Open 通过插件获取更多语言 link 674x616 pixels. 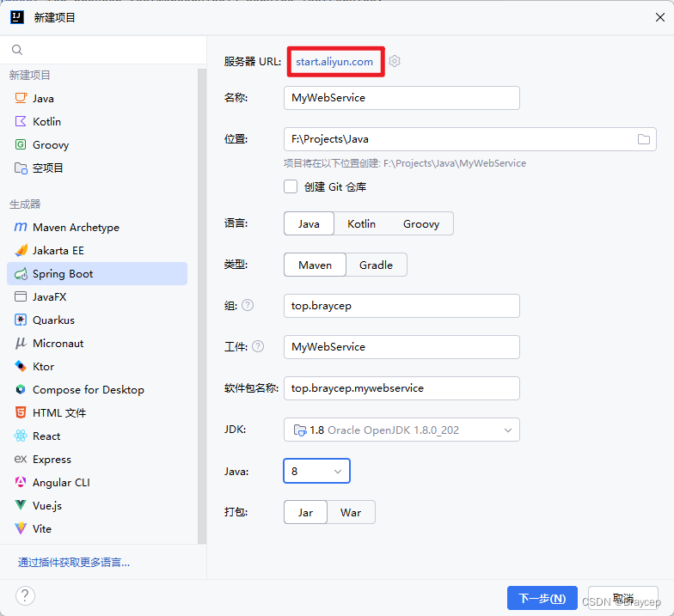pyautogui.click(x=74, y=562)
